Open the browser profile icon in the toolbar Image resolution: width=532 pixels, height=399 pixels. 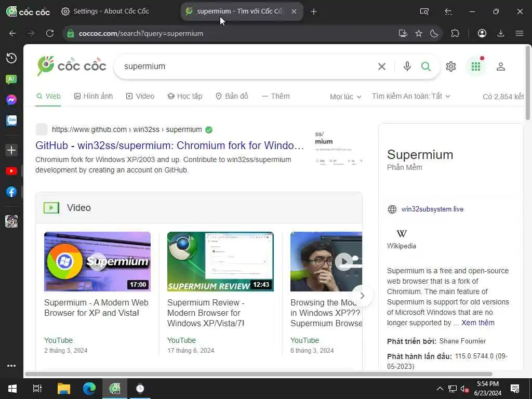[x=482, y=33]
